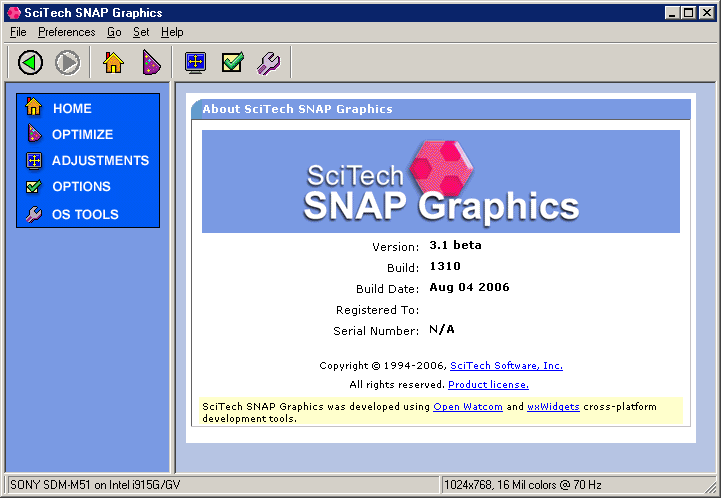Select OS TOOLS in the sidebar navigation
This screenshot has width=721, height=498.
point(85,214)
